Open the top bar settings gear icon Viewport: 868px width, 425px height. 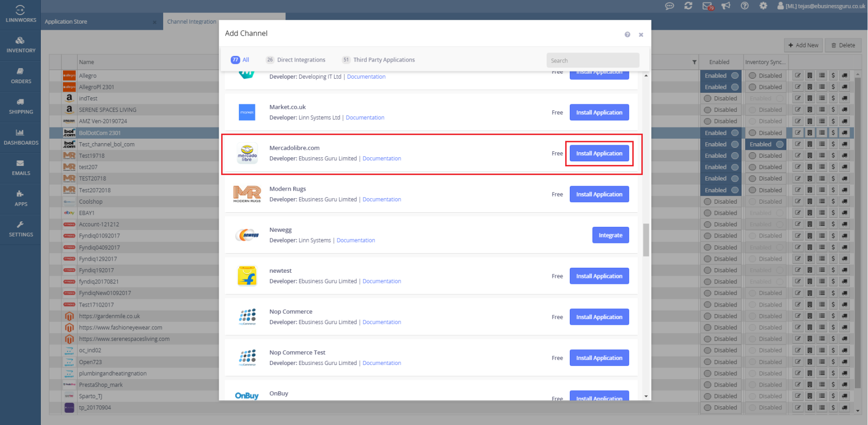(x=763, y=6)
